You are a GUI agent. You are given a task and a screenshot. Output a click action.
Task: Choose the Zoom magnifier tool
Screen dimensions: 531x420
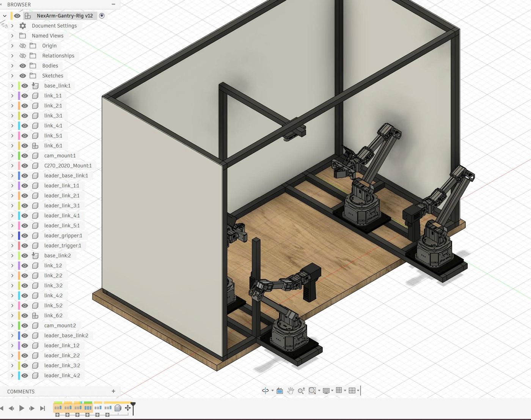pyautogui.click(x=301, y=390)
